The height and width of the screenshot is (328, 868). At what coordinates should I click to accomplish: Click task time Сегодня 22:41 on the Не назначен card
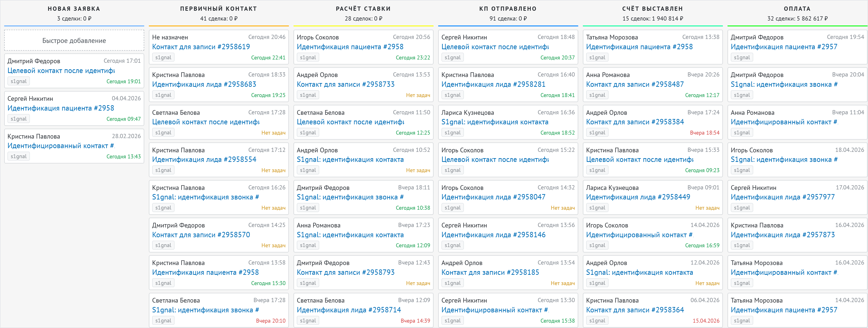268,58
